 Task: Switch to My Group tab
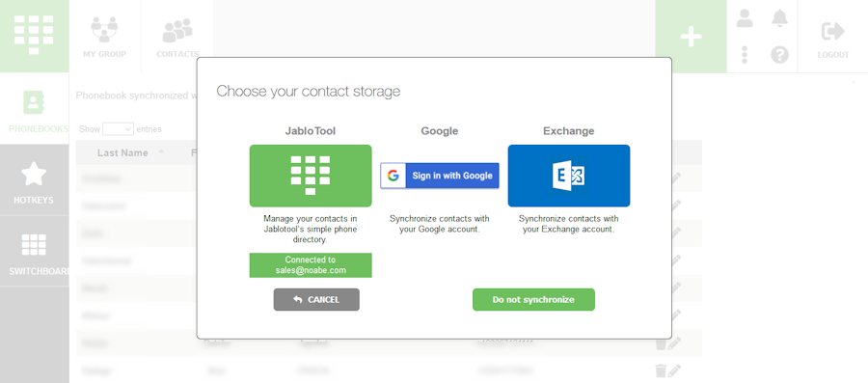(104, 37)
